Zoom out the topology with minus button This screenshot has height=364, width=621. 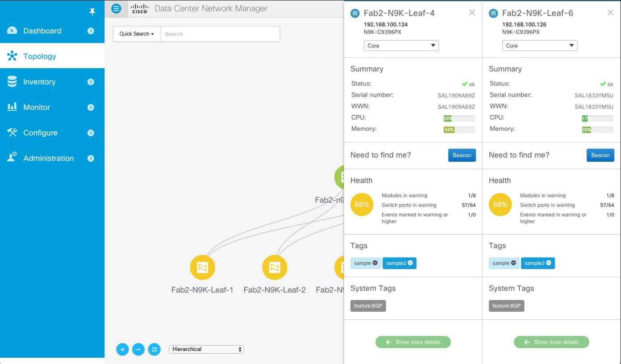[x=138, y=349]
